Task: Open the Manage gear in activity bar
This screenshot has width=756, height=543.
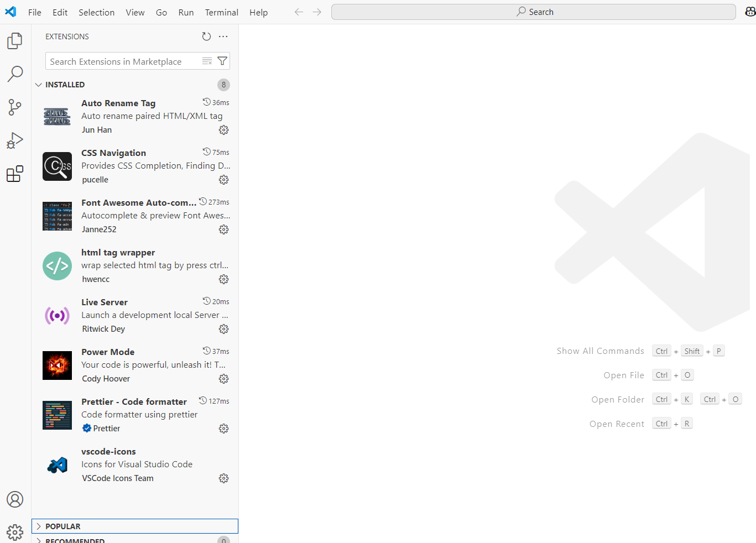Action: tap(15, 532)
